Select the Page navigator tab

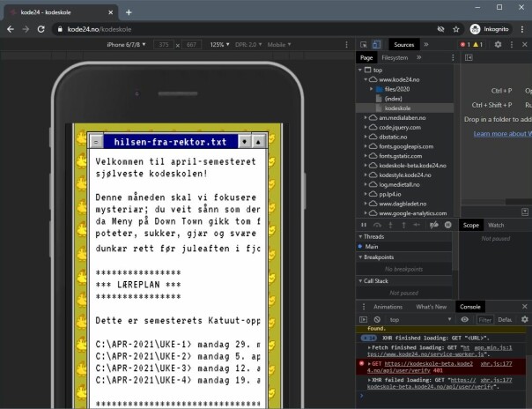point(366,57)
